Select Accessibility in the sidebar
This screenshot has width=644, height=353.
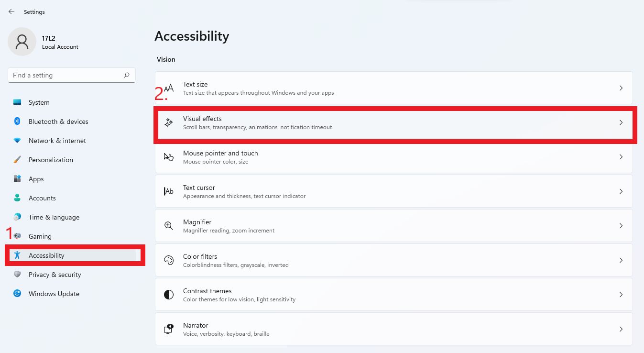46,255
